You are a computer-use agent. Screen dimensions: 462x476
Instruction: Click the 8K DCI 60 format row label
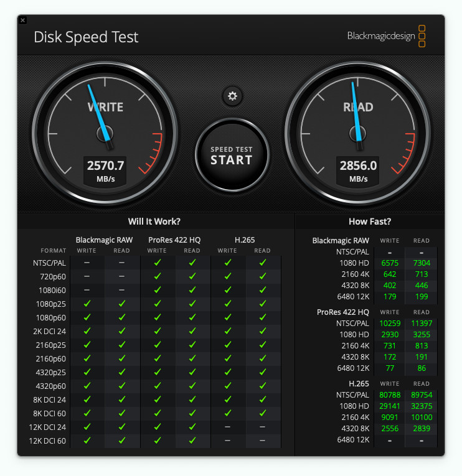coord(50,413)
